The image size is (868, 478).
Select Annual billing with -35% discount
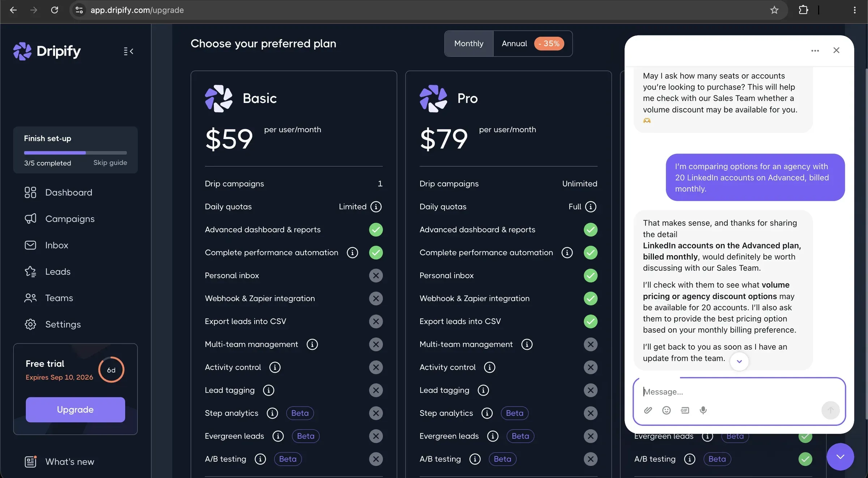pos(533,44)
